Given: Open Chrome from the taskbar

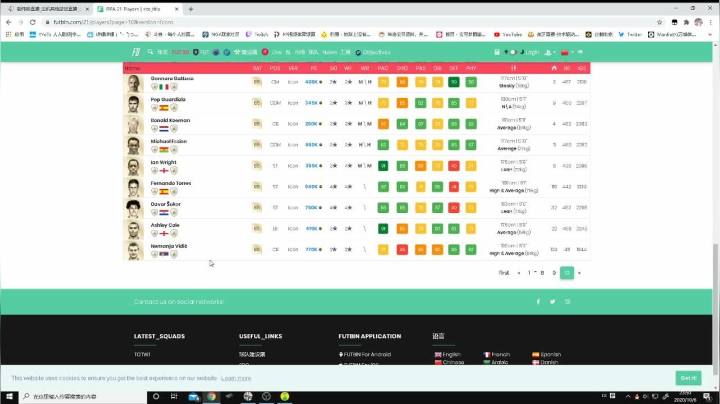Looking at the screenshot, I should (x=211, y=396).
